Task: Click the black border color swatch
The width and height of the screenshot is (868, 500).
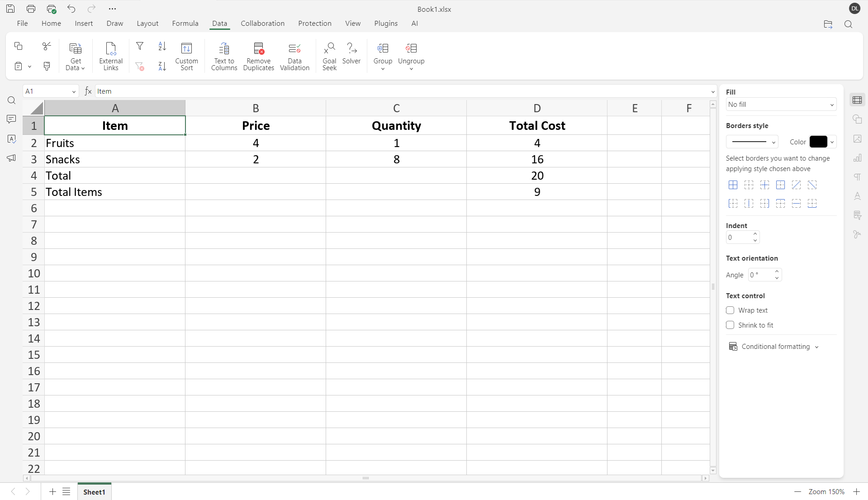Action: coord(818,142)
